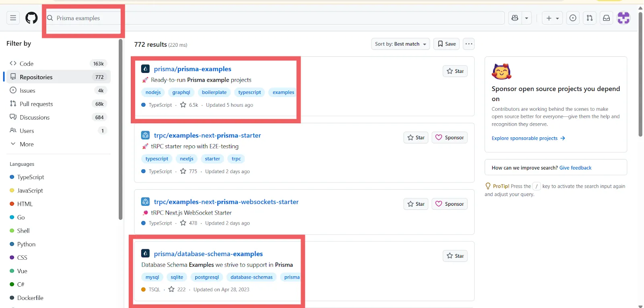Filter results by Discussions
The height and width of the screenshot is (308, 644).
click(x=58, y=117)
